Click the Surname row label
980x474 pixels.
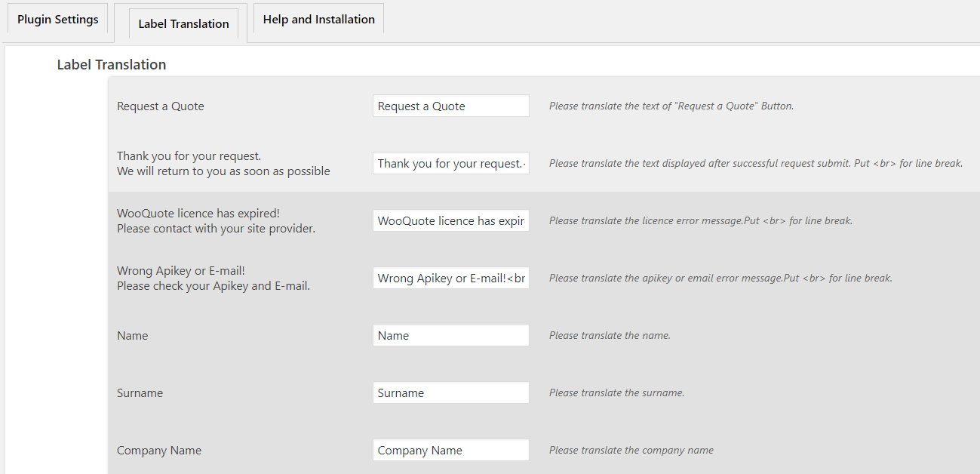(140, 393)
